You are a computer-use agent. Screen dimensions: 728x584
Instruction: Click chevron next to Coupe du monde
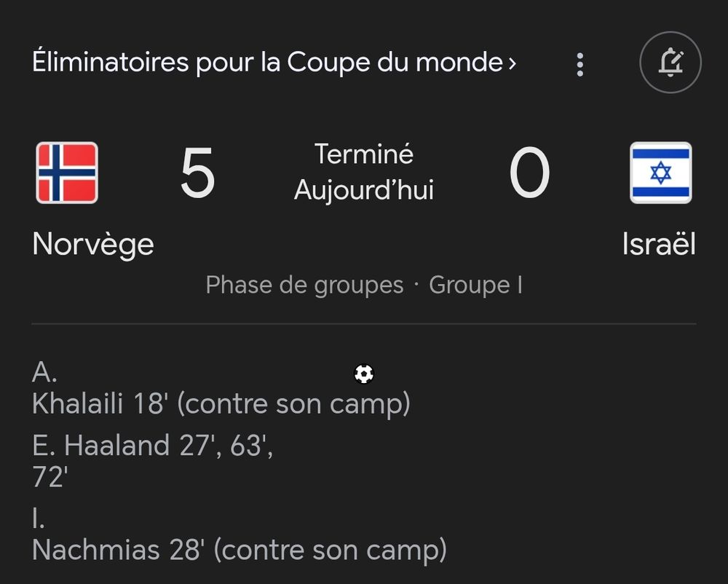pyautogui.click(x=513, y=63)
